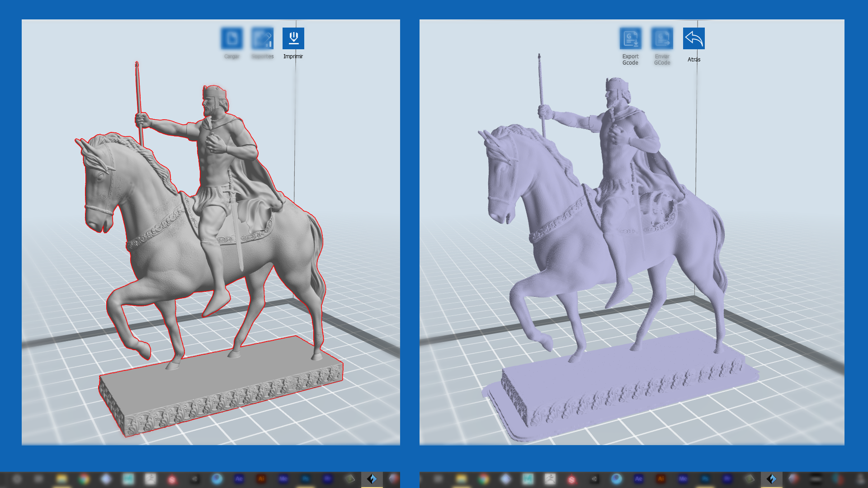Open the file folder on the taskbar

point(61,479)
